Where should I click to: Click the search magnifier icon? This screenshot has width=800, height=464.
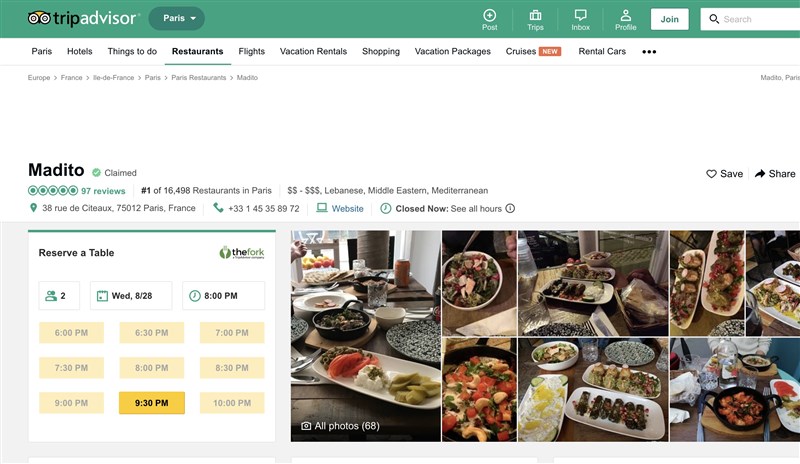[x=714, y=19]
